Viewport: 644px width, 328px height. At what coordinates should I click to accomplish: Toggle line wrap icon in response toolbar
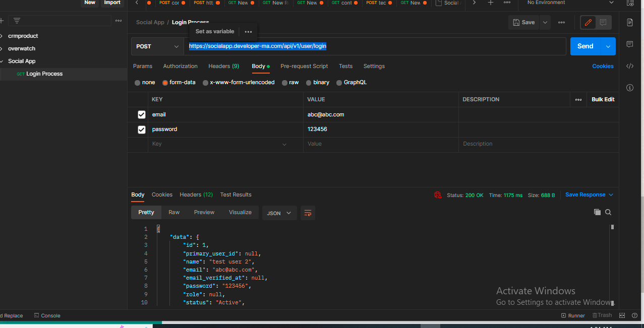[x=308, y=213]
